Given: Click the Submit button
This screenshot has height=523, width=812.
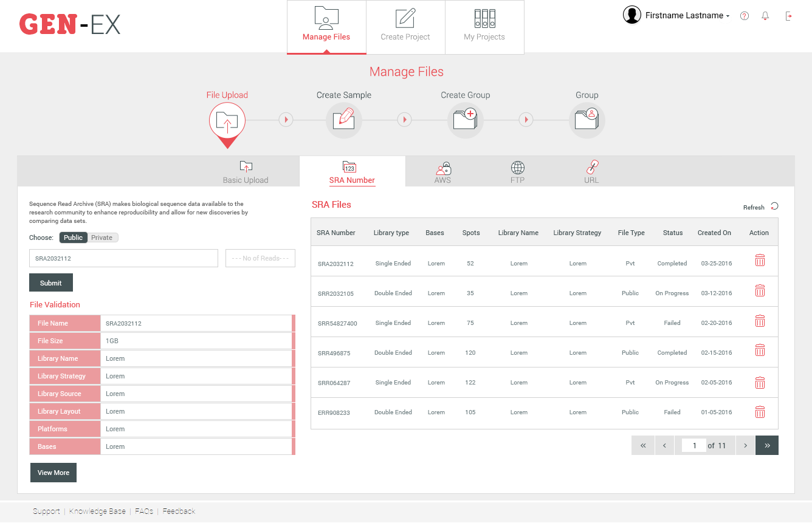Looking at the screenshot, I should coord(51,283).
